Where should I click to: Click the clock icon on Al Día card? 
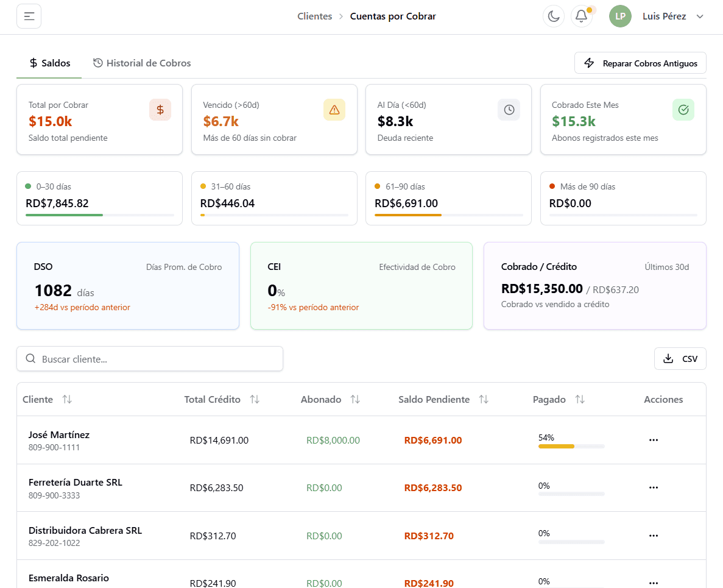(509, 110)
